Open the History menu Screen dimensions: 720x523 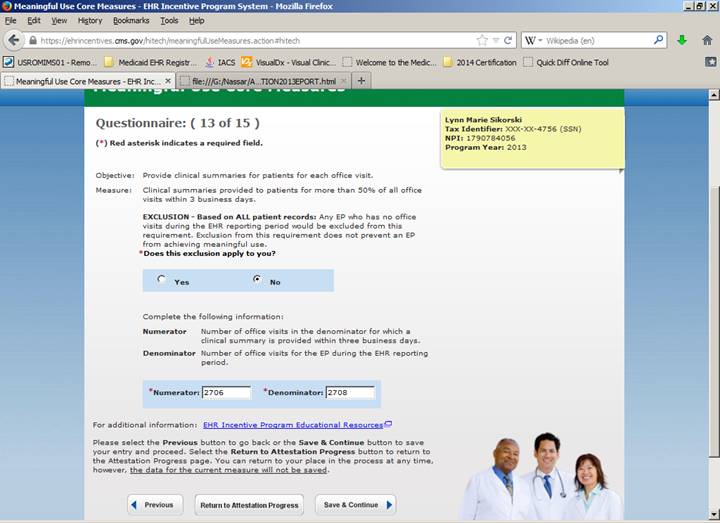90,20
